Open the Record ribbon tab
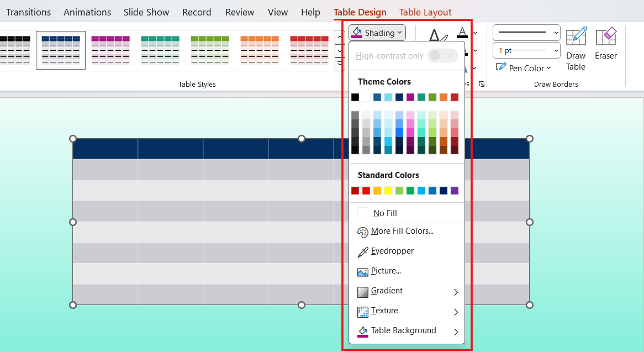644x352 pixels. pos(197,12)
